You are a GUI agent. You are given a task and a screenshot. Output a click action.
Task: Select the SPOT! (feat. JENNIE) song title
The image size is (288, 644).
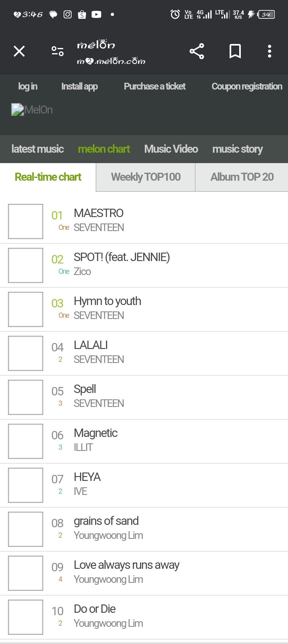(122, 257)
